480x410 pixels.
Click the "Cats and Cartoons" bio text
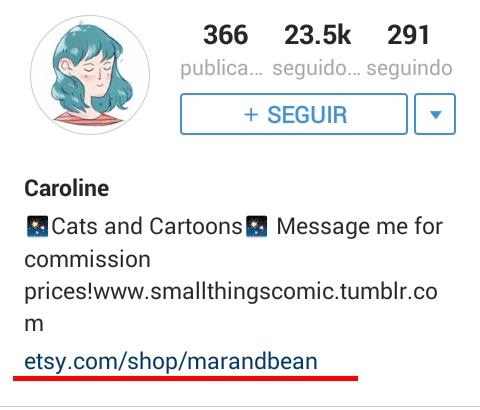click(147, 226)
